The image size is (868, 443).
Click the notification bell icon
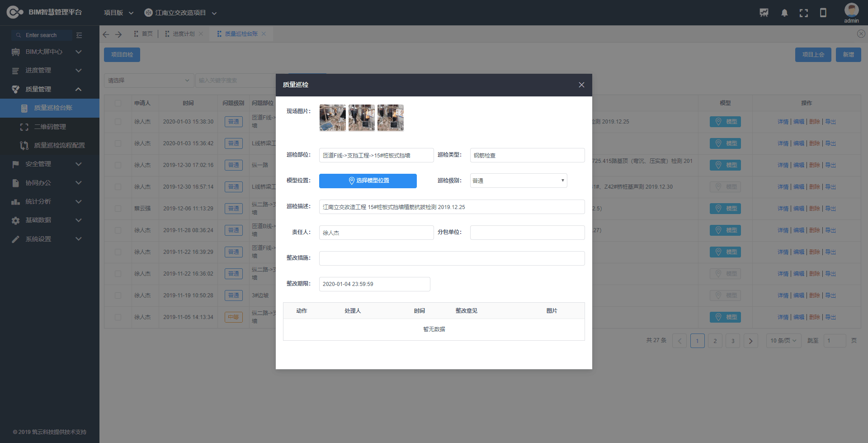pyautogui.click(x=784, y=13)
